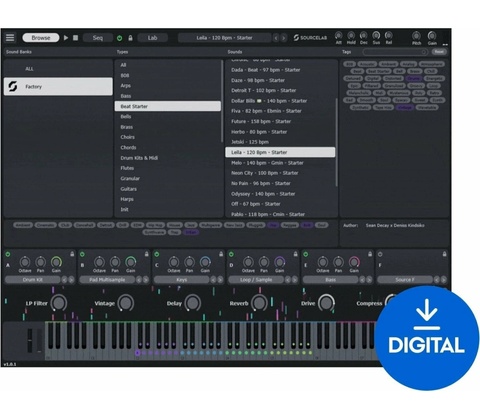Click the Delay effect knob
Screen dimensions: 480x420
coord(192,303)
